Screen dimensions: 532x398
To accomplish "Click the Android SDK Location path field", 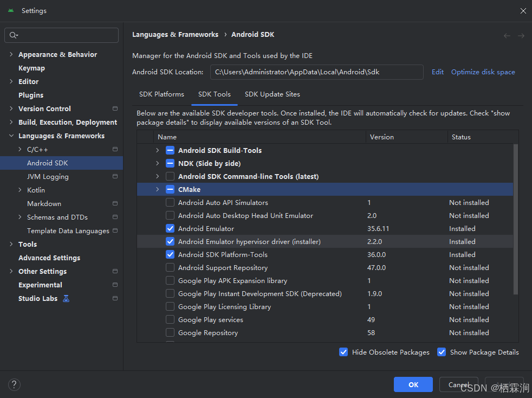I will pos(316,72).
